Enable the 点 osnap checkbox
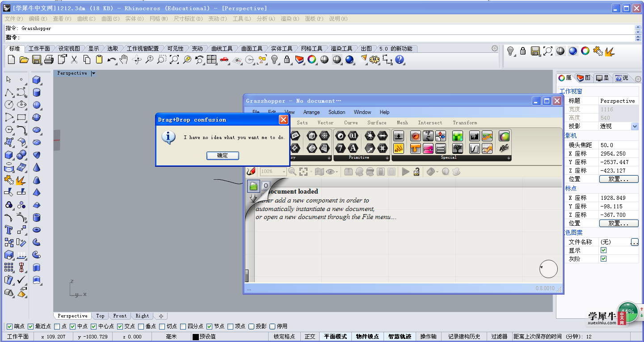This screenshot has width=644, height=342. coord(57,326)
